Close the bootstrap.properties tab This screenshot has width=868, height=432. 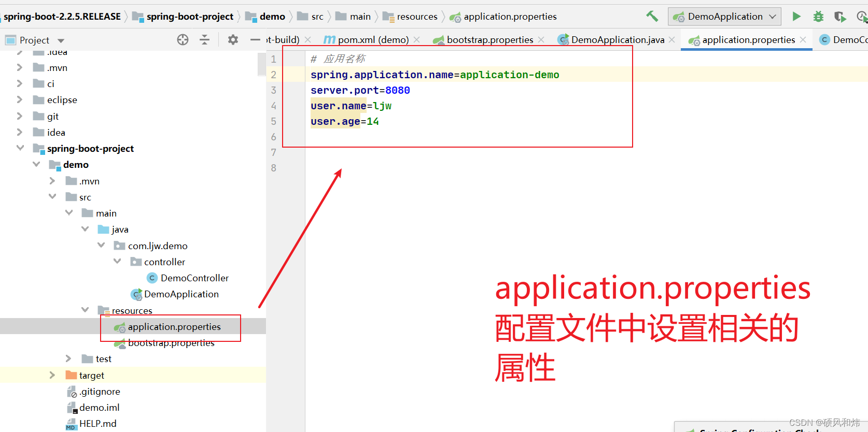tap(541, 40)
